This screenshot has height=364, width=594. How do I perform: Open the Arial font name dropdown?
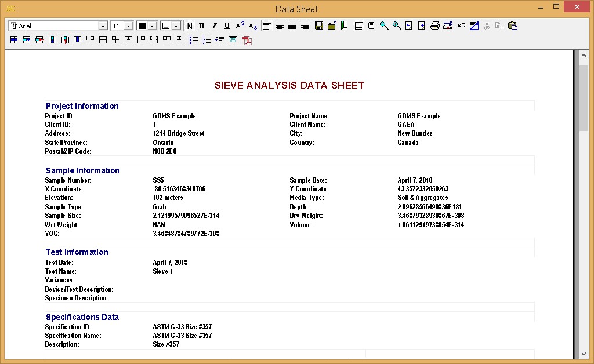(103, 26)
